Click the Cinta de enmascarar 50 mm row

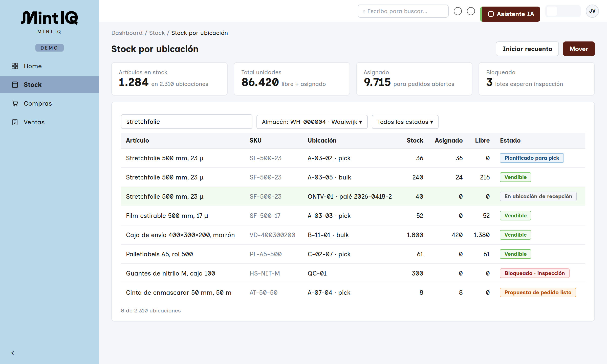[353, 292]
